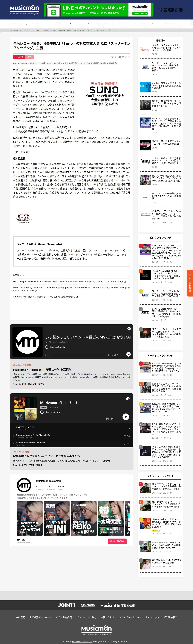Screen dimensions: 193x644
Task: Skip to next track in playlist player
Action: 112,418
